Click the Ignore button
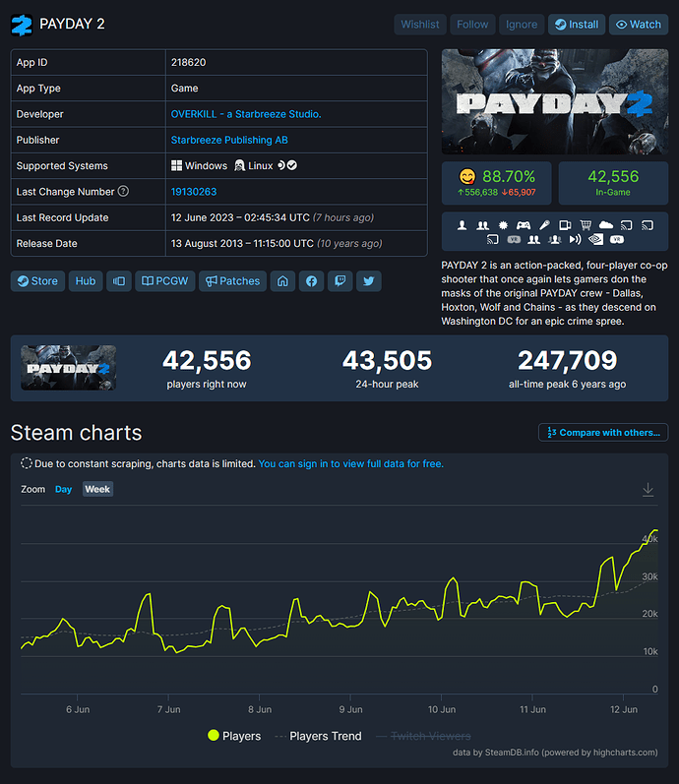 (x=522, y=25)
